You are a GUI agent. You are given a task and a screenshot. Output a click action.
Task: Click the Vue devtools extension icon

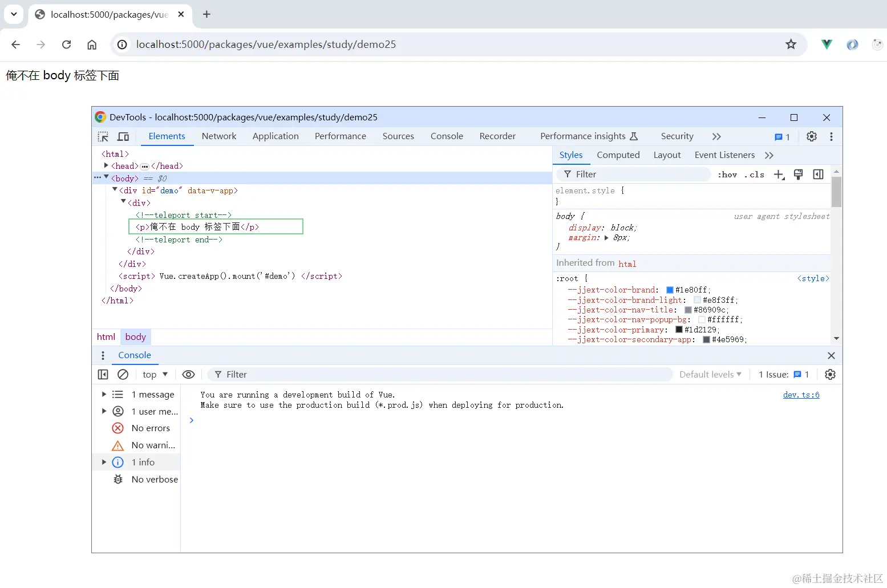[x=827, y=44]
